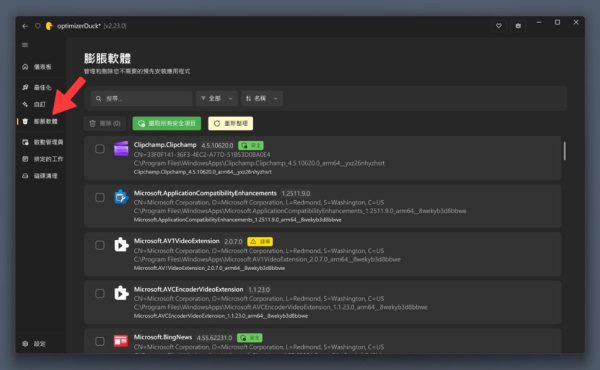
Task: Check the Microsoft.BingNews checkbox
Action: click(x=100, y=341)
